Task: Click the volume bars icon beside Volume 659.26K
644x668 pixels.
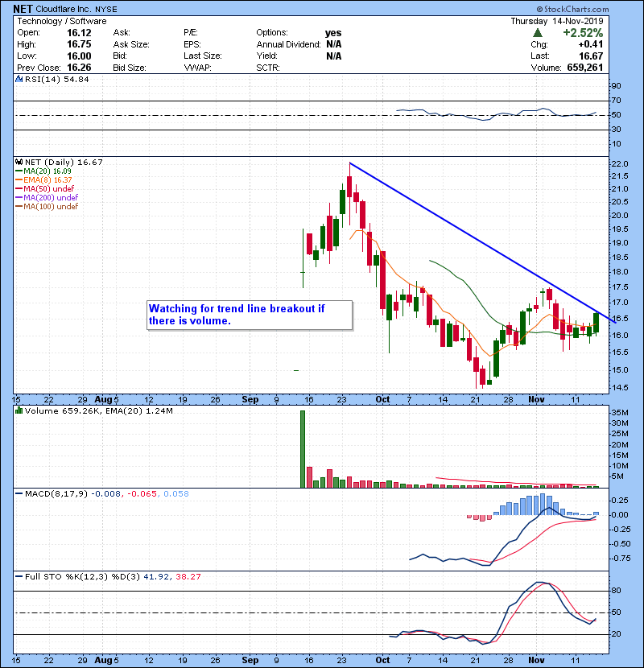Action: 19,410
